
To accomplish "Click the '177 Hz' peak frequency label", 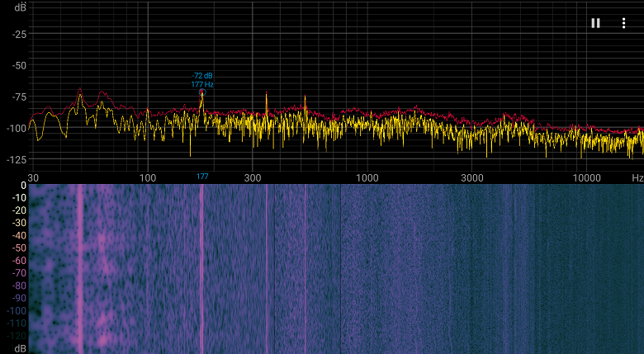I will click(202, 85).
